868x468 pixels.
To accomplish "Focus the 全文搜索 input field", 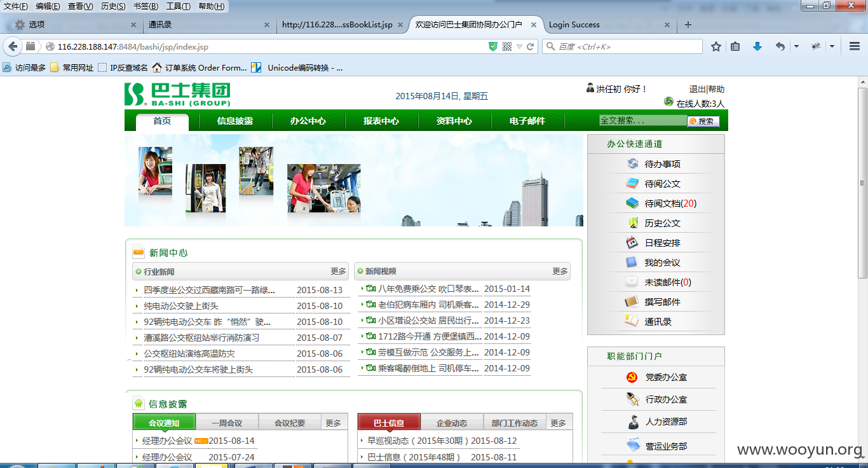I will click(642, 120).
